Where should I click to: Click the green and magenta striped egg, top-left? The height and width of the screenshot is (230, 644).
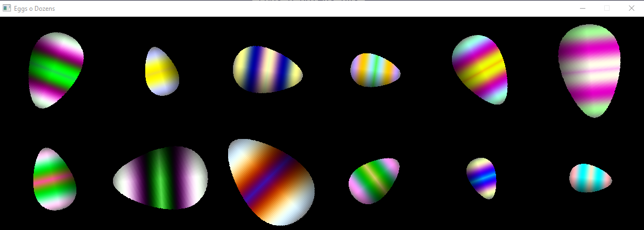coord(56,71)
